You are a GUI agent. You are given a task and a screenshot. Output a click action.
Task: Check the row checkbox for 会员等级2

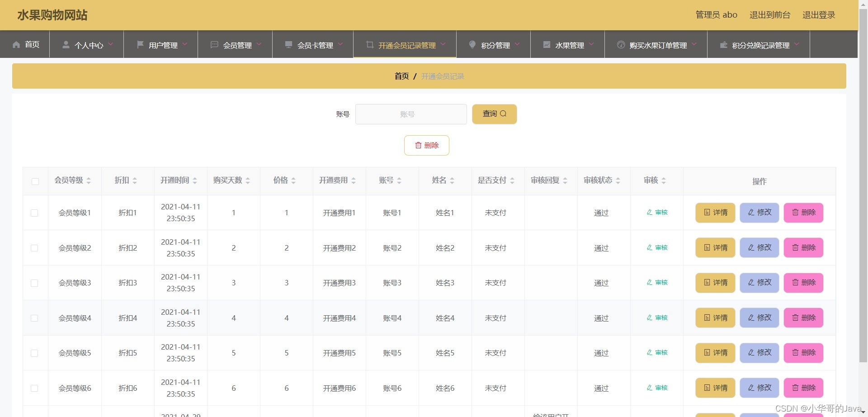click(x=34, y=248)
